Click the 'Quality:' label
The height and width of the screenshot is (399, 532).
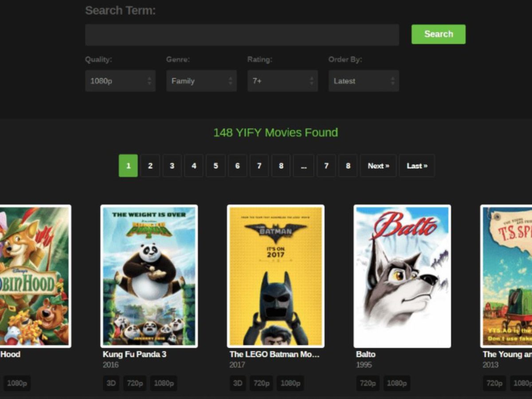pos(98,59)
